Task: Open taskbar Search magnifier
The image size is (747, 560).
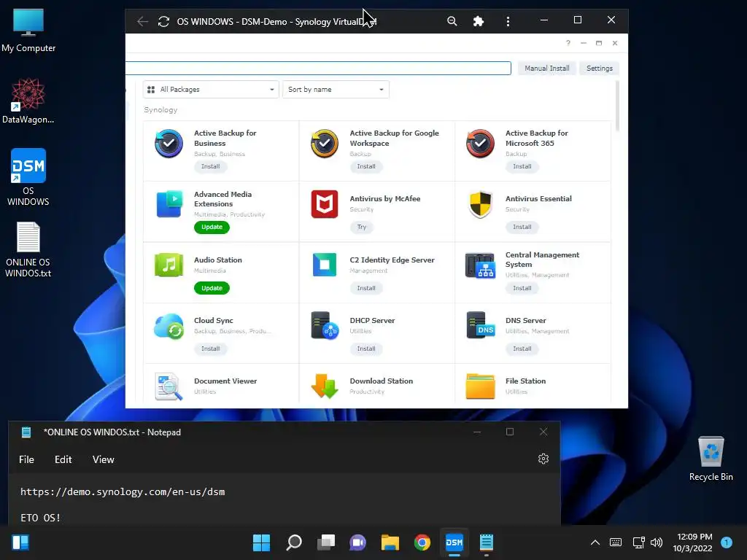Action: click(294, 542)
